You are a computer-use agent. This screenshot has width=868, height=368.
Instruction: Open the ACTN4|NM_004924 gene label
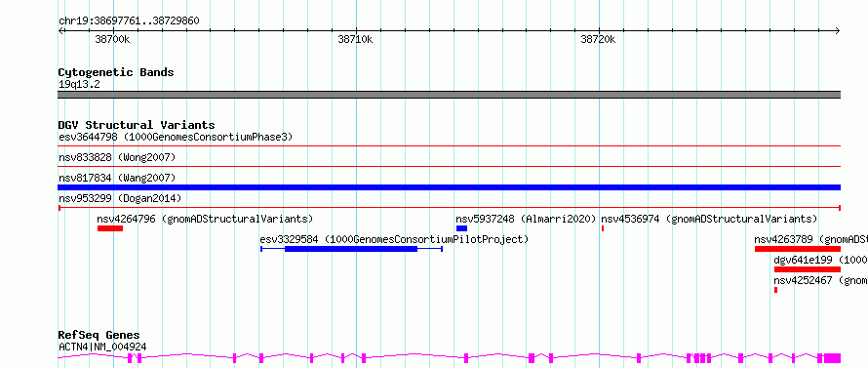(102, 347)
